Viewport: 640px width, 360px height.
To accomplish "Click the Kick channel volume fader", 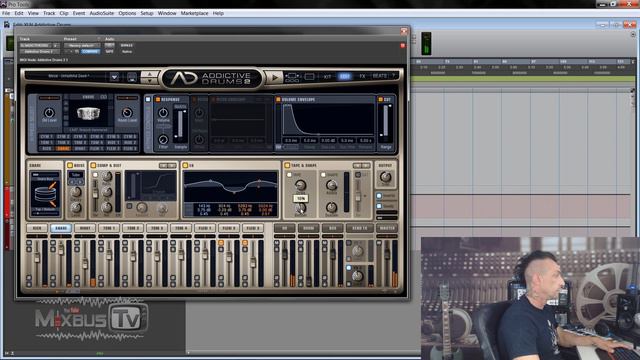I will click(37, 257).
